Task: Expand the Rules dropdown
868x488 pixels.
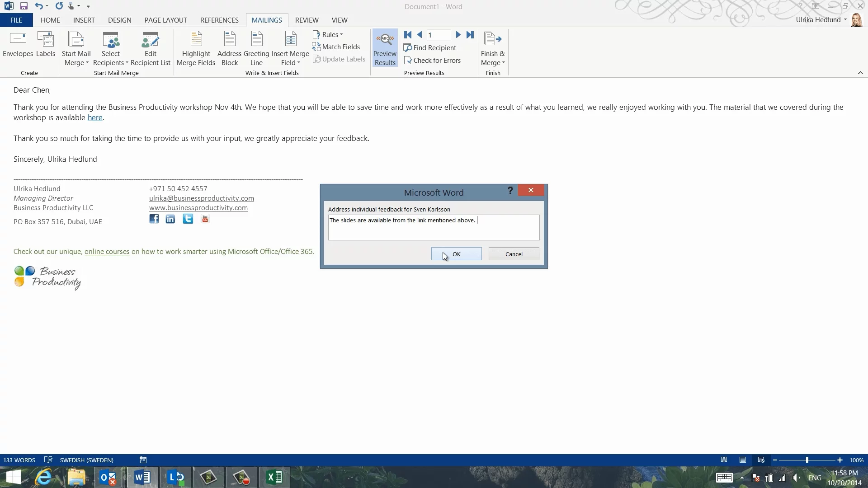Action: [x=328, y=35]
